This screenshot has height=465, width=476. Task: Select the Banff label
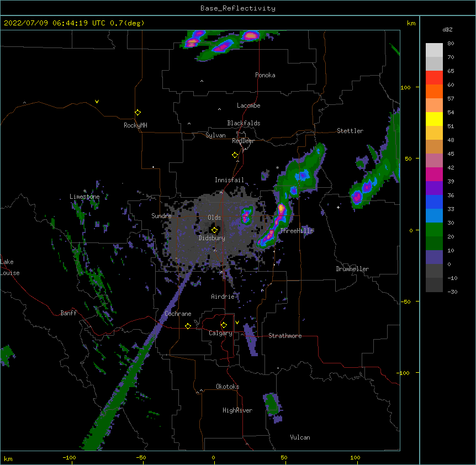[68, 313]
